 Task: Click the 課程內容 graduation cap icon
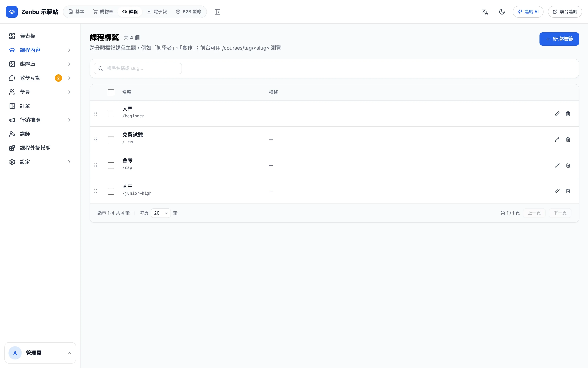click(12, 50)
